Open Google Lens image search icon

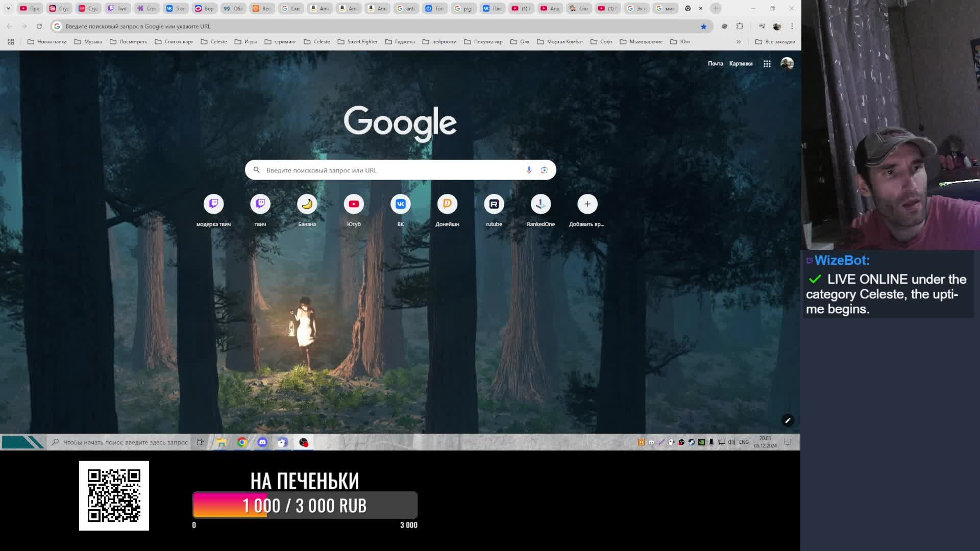tap(544, 170)
